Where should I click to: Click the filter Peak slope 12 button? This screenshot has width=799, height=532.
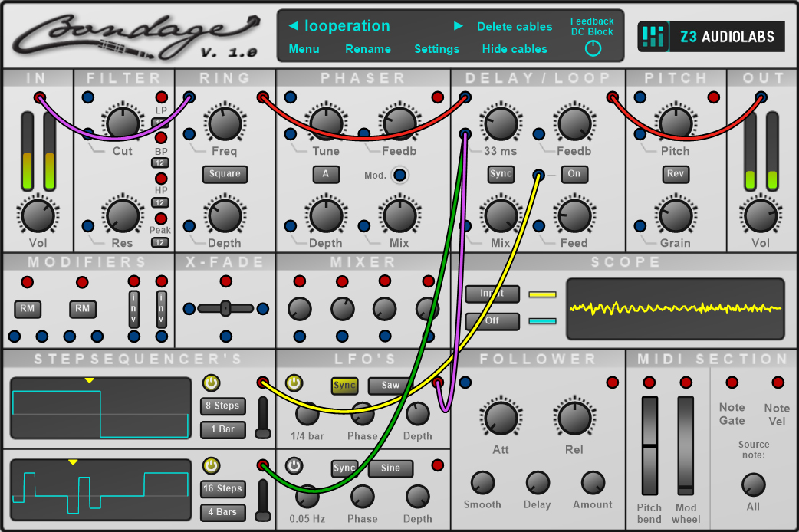[x=160, y=242]
